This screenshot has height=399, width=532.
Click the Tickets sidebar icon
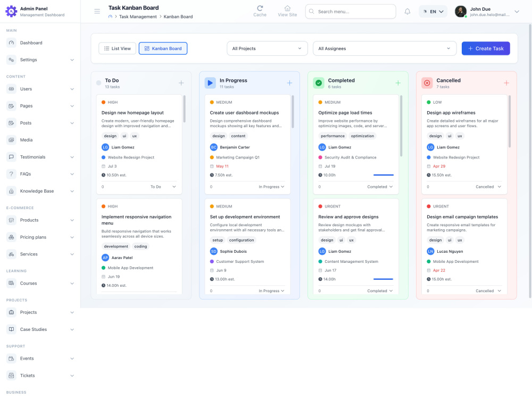(11, 376)
